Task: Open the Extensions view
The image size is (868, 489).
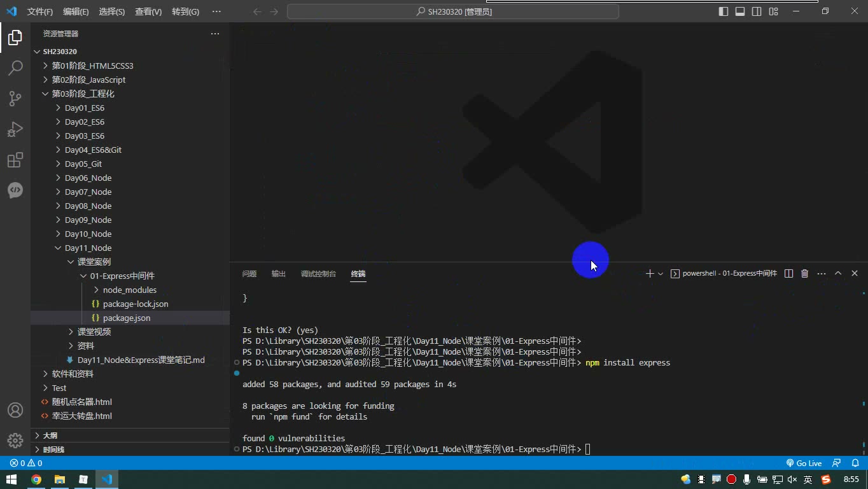Action: (x=15, y=160)
